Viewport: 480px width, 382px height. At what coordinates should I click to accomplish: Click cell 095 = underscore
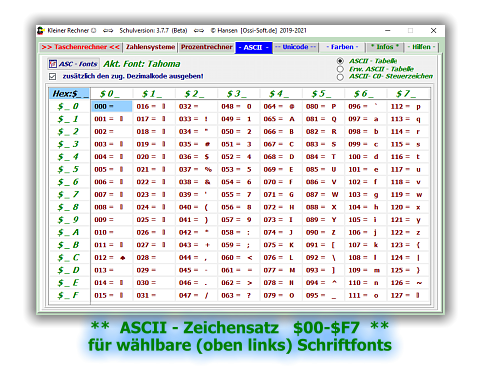click(x=323, y=295)
